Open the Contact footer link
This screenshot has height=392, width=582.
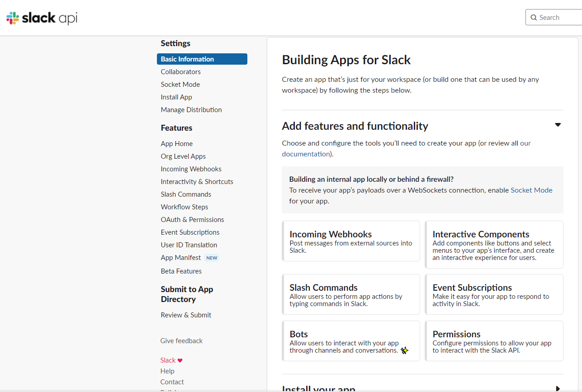[x=172, y=382]
